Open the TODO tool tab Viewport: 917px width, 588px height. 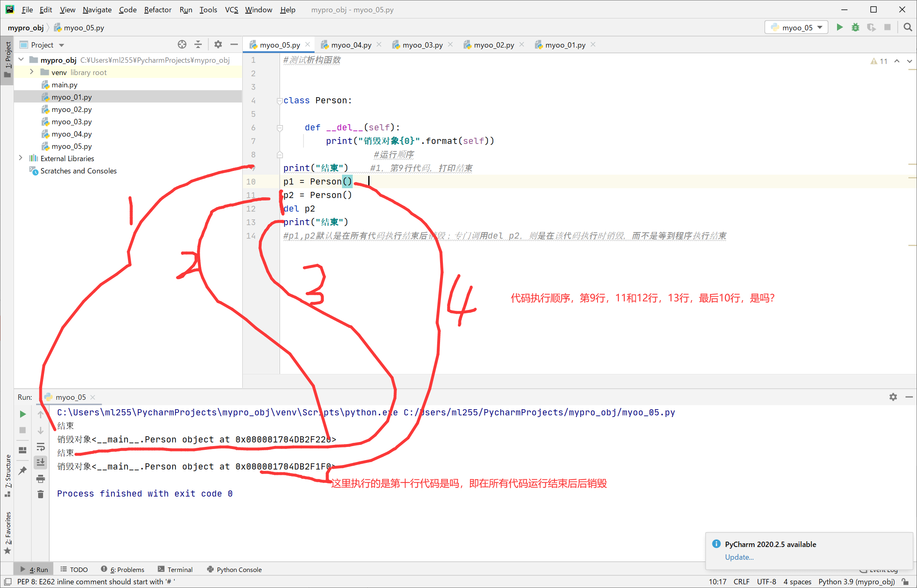(74, 570)
